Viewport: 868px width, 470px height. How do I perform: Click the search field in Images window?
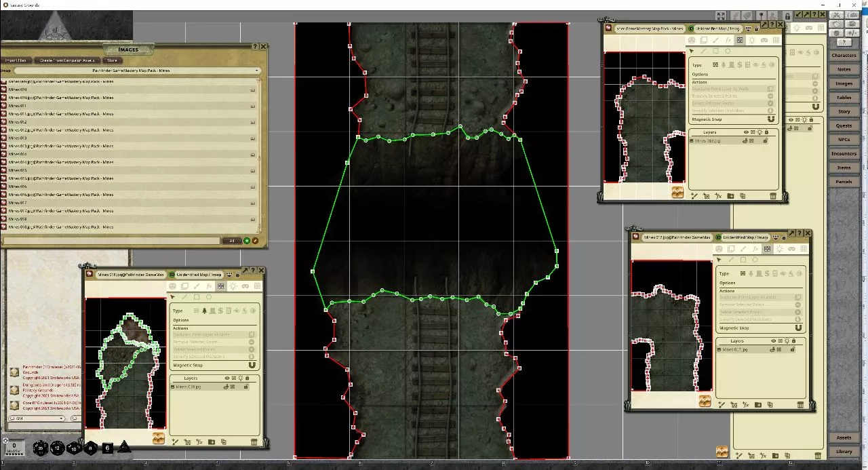(x=112, y=240)
